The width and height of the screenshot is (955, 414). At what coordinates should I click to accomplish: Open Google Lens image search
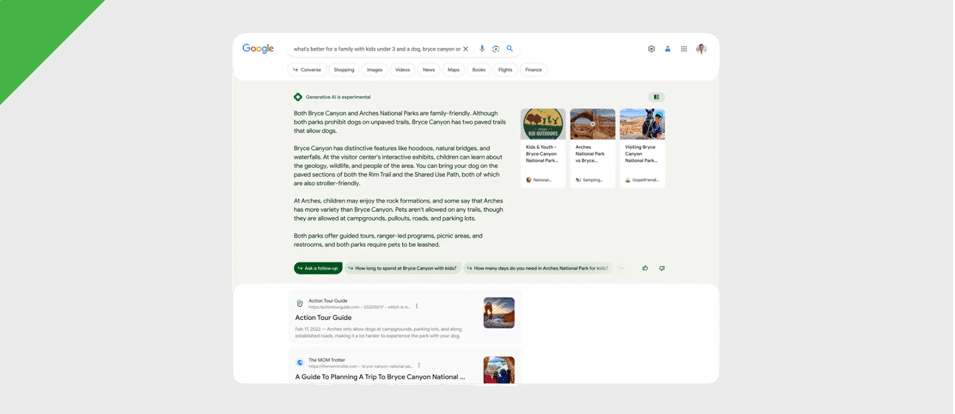496,49
